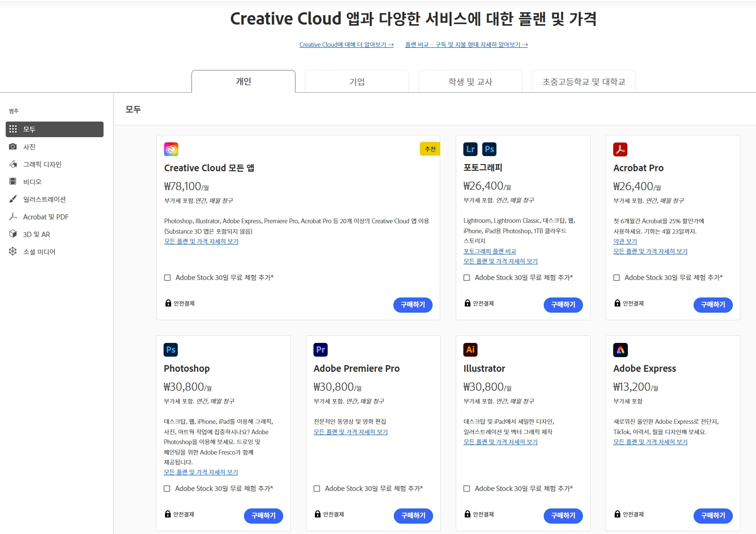Image resolution: width=756 pixels, height=534 pixels.
Task: Click 구매하기 on the 포토그래피 plan
Action: [x=563, y=305]
